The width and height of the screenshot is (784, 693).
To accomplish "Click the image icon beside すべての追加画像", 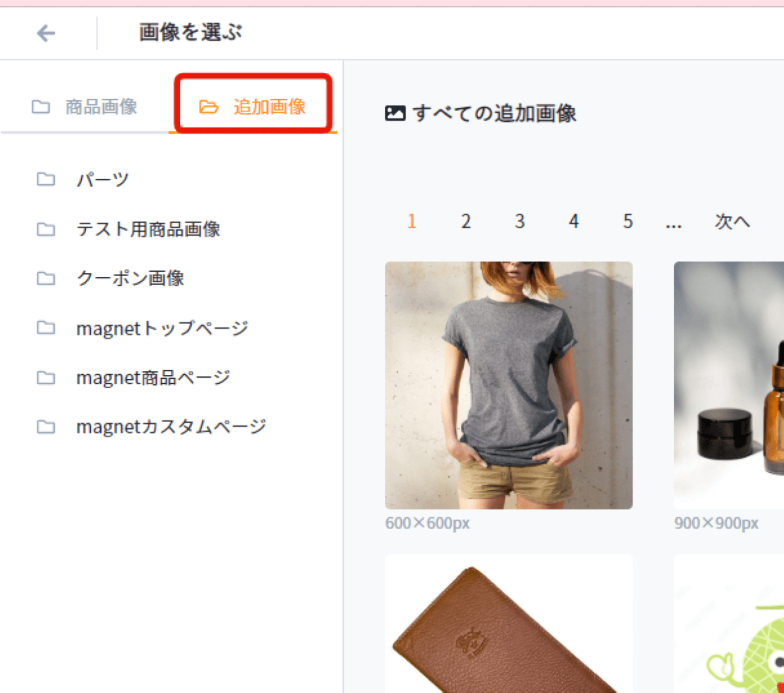I will tap(395, 113).
